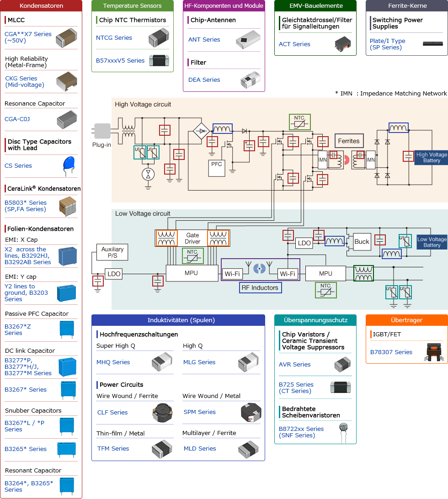448x499 pixels.
Task: Click the B78307 Series transformer image
Action: click(432, 352)
